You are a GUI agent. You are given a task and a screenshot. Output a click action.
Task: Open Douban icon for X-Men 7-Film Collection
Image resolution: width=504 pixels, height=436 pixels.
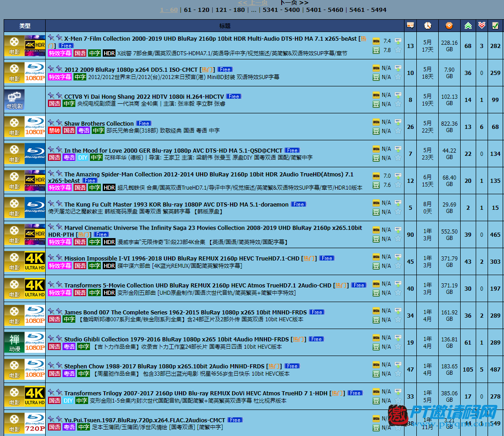coord(376,50)
